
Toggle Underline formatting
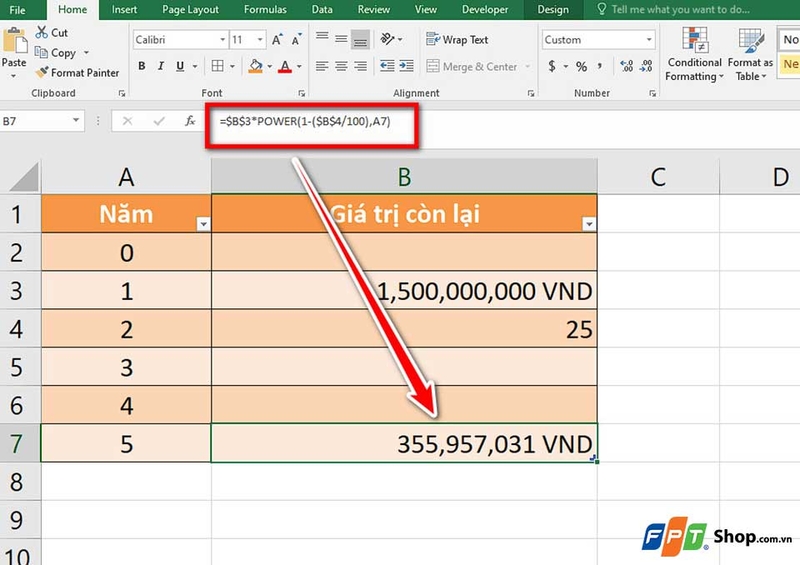click(x=180, y=66)
